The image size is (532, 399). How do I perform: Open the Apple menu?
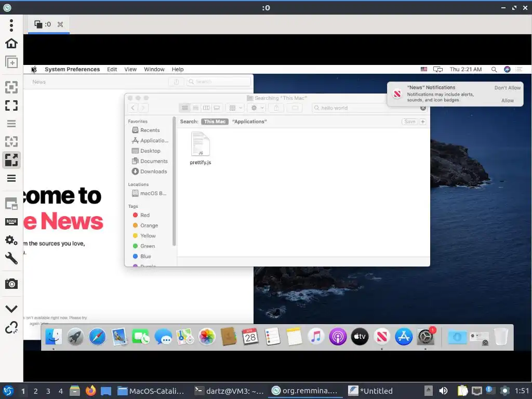click(34, 69)
